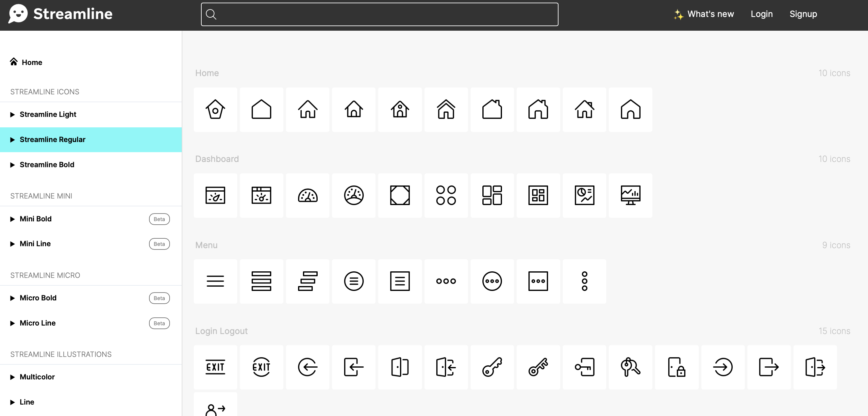This screenshot has width=868, height=416.
Task: Click the Beta badge beside Micro Line
Action: pos(159,324)
